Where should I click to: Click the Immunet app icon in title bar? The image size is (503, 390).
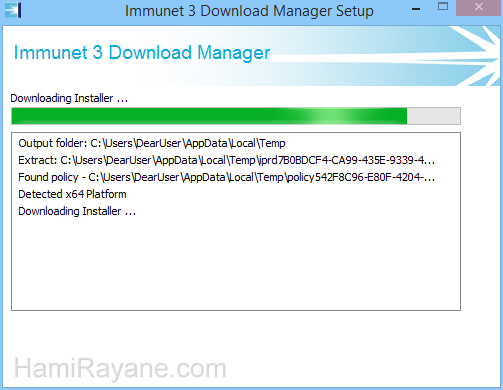point(13,10)
